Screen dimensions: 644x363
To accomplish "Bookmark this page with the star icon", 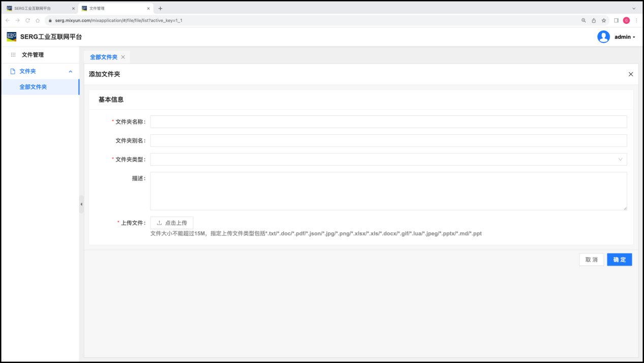I will (604, 20).
